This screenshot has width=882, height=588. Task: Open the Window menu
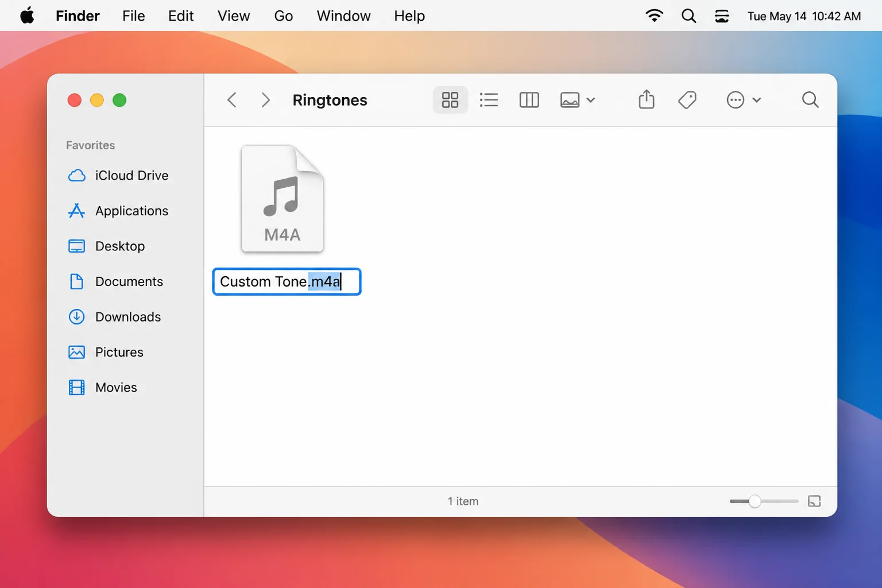[x=343, y=16]
